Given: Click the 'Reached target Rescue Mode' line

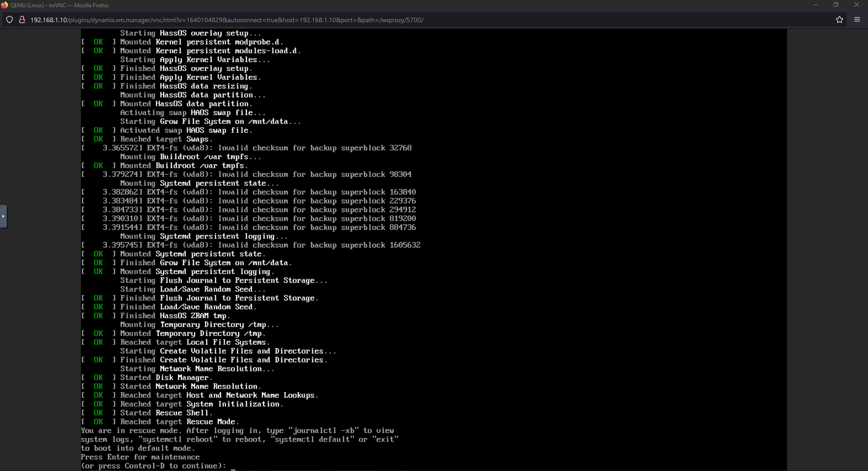Looking at the screenshot, I should [x=160, y=422].
